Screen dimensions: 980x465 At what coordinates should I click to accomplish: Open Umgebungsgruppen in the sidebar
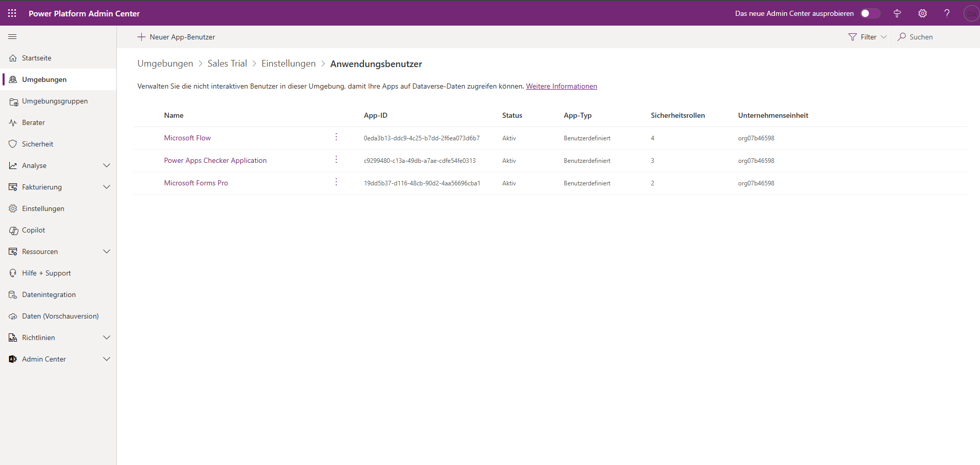click(54, 101)
